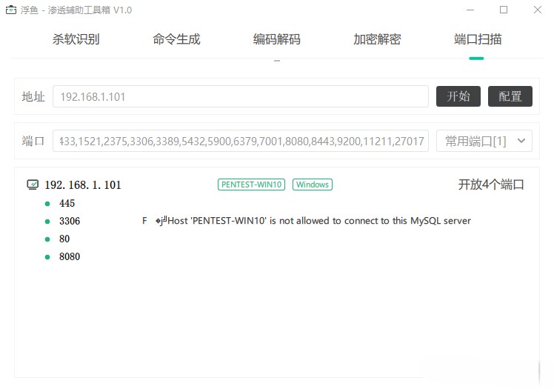Go to the 编码解码 tab
The height and width of the screenshot is (392, 554).
pos(277,39)
